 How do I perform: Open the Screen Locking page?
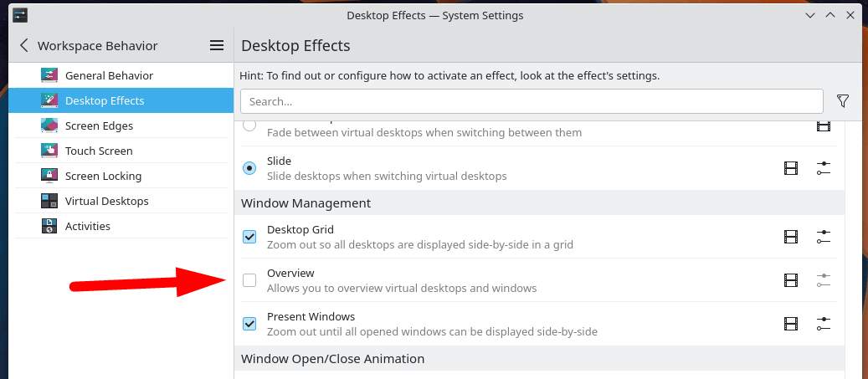tap(103, 176)
